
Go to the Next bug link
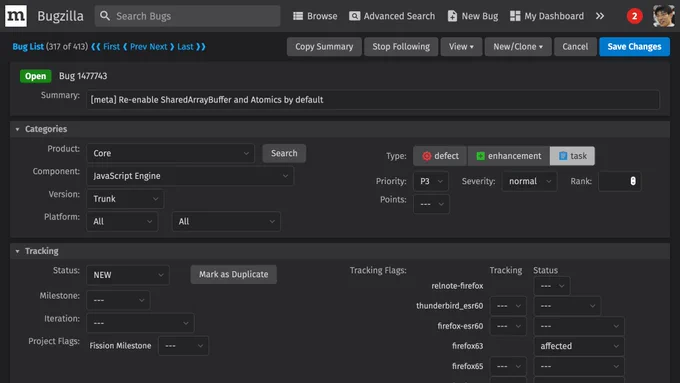(x=158, y=47)
